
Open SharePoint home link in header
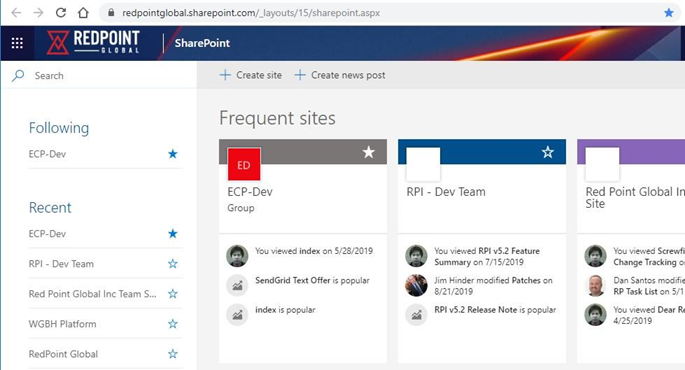pos(202,43)
